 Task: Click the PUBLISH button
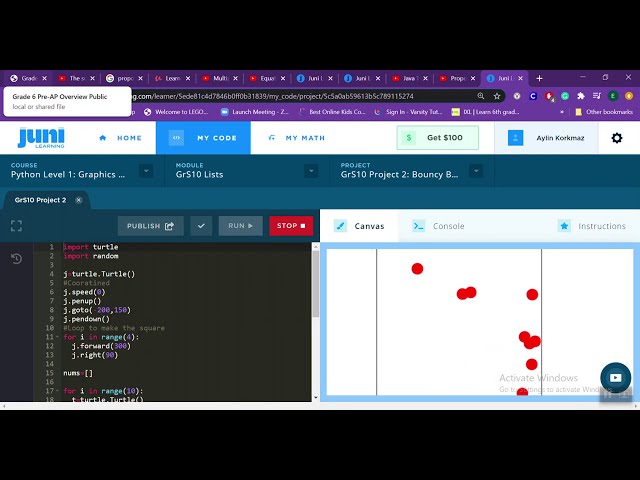[x=151, y=226]
